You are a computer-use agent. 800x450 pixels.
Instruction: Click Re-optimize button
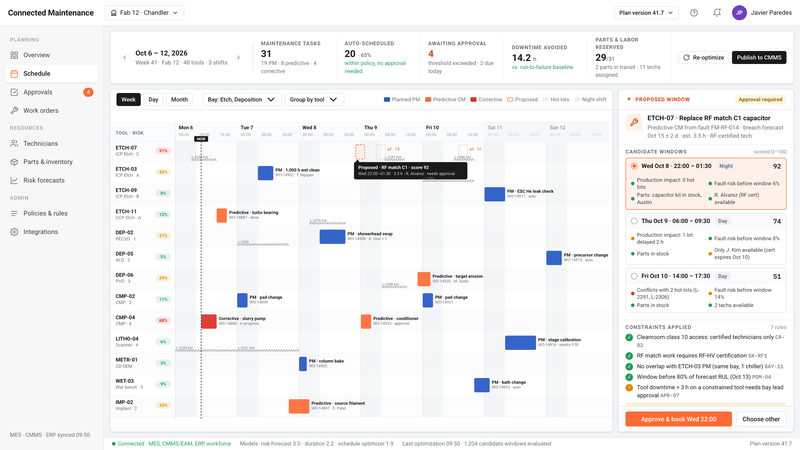[704, 58]
